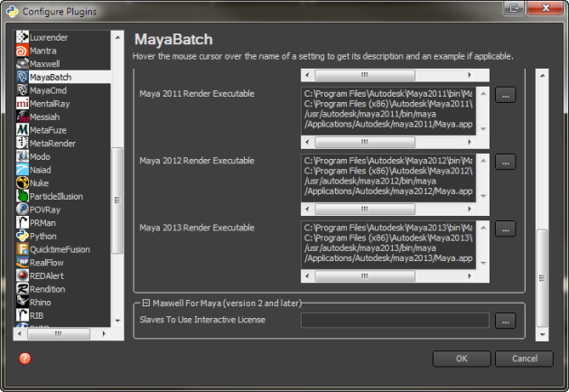Select the REDAlert plugin icon
Screen dimensions: 569x392
[x=23, y=275]
